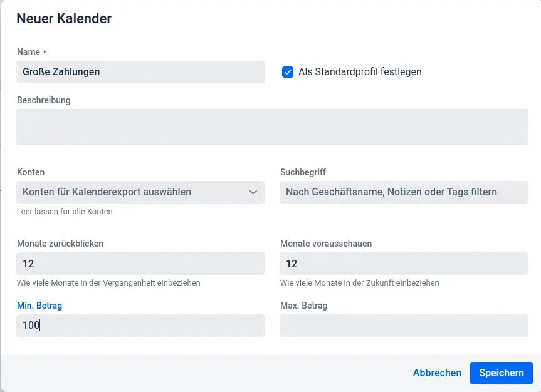The image size is (541, 392).
Task: Click the 'Neuer Kalender' dialog title
Action: coord(64,19)
